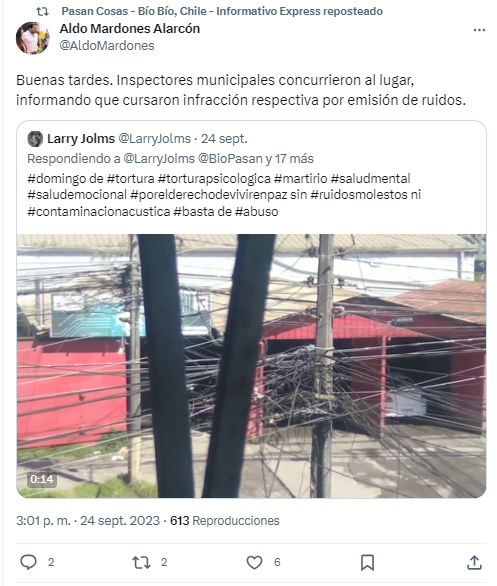Open the @AldoMardones handle link

(x=107, y=46)
